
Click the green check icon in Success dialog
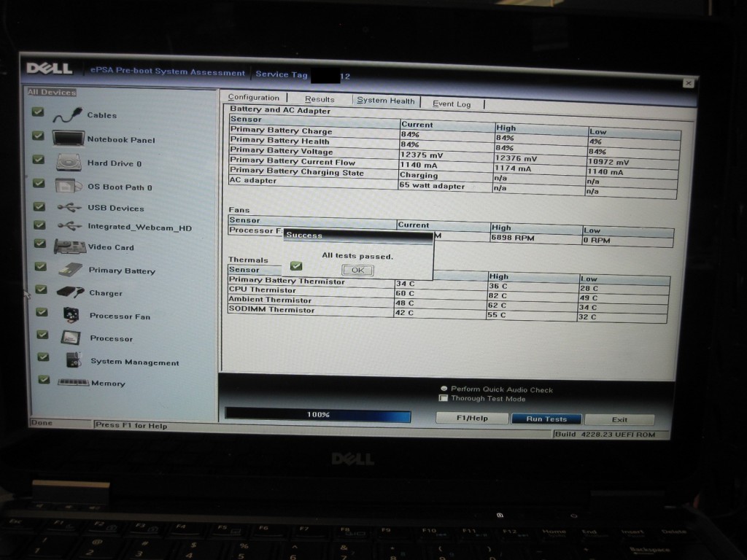click(x=296, y=265)
